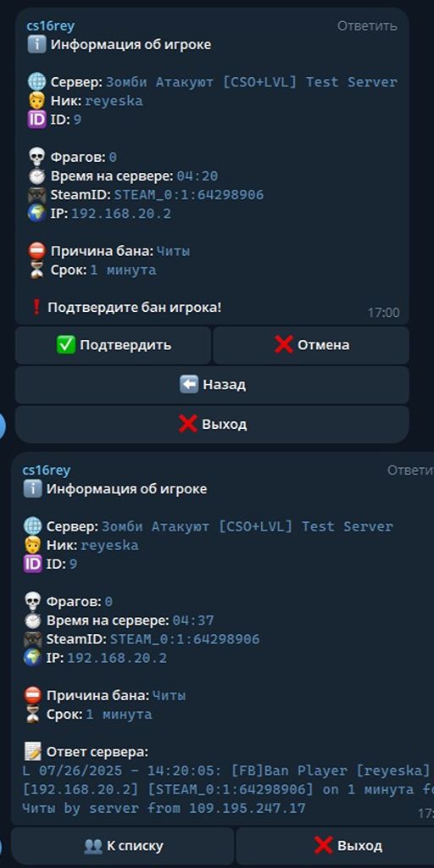Copy server name text in first message
This screenshot has width=434, height=868.
pos(251,82)
